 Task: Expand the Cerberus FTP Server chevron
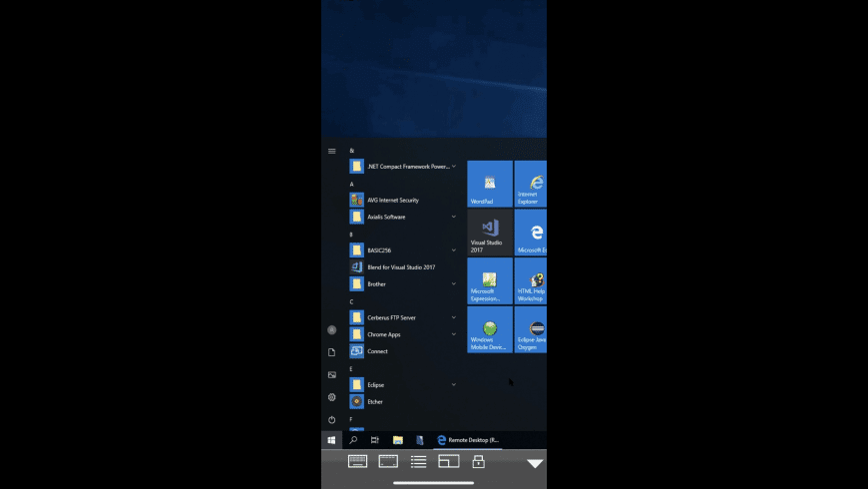coord(453,318)
